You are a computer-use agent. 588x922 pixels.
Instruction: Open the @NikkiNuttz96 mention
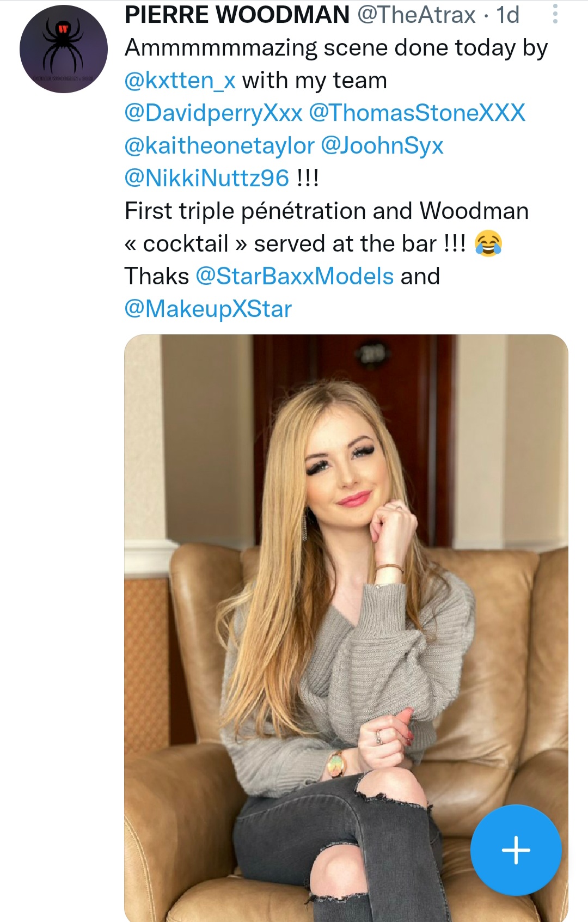207,179
